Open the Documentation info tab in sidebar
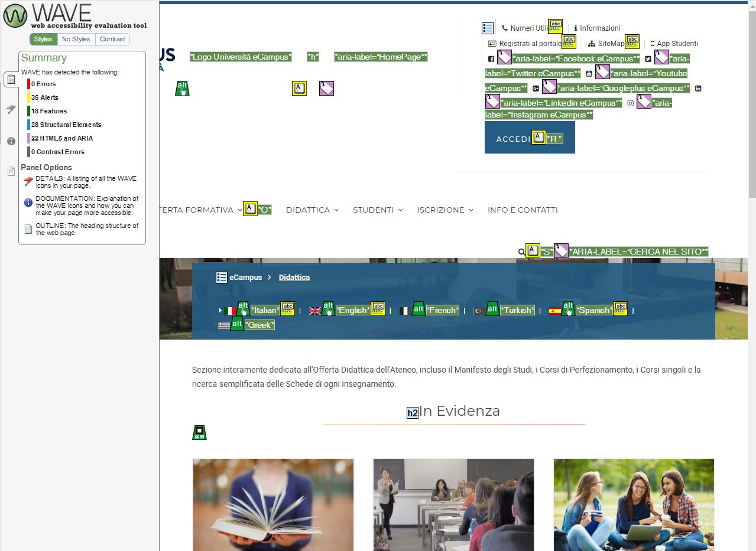Viewport: 756px width, 551px height. 11,141
